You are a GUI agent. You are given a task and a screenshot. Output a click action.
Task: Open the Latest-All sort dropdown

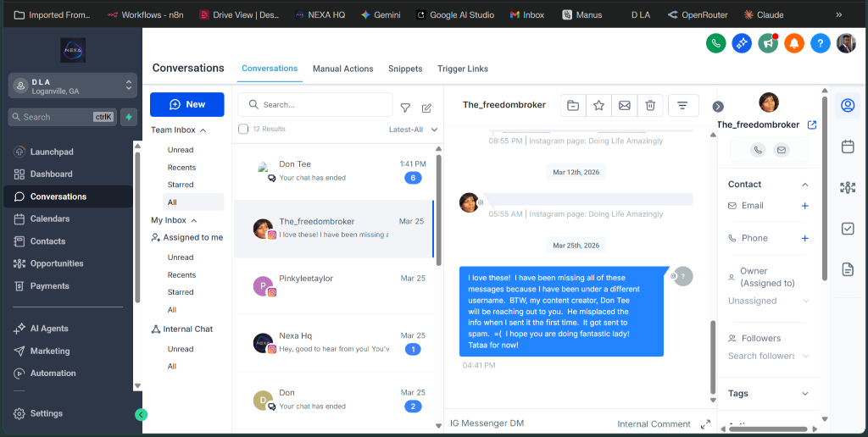pos(413,130)
